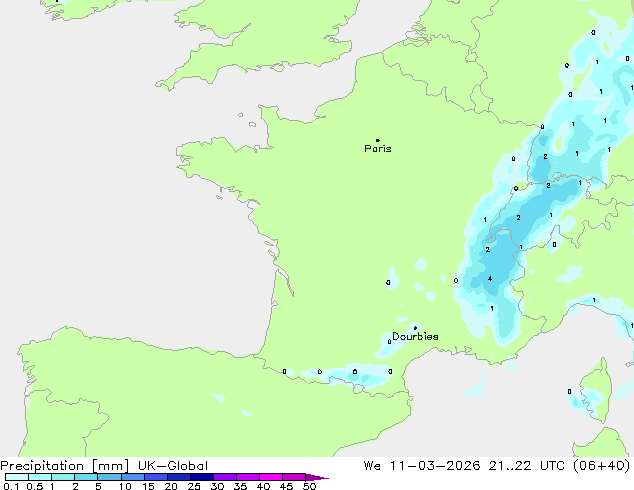This screenshot has height=490, width=634.
Task: Click the '0.5' legend scale label
Action: tap(35, 486)
